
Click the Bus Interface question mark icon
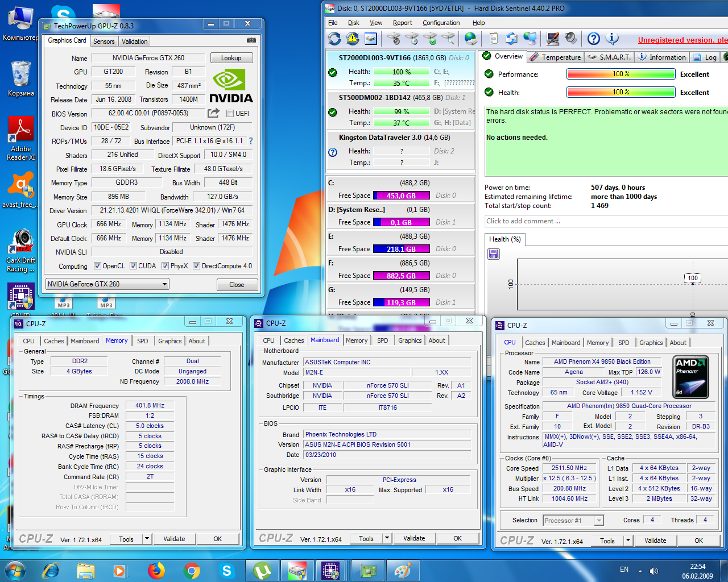tap(251, 141)
